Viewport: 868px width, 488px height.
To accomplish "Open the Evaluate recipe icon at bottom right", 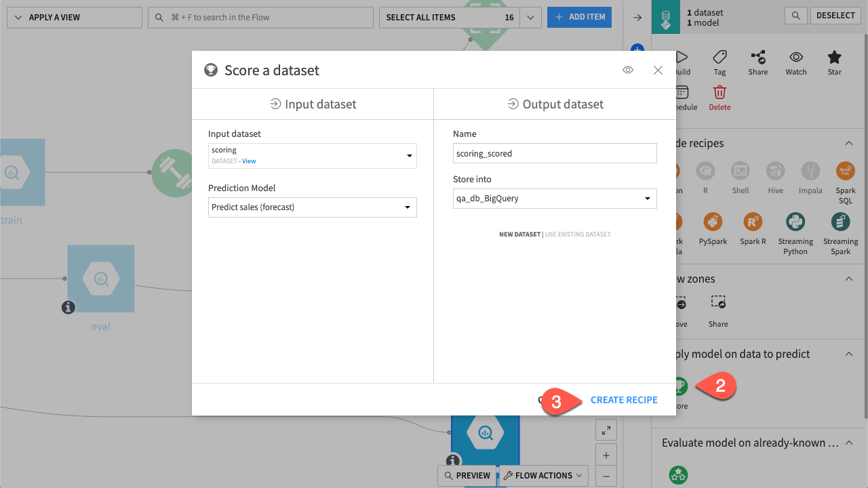I will pos(678,474).
